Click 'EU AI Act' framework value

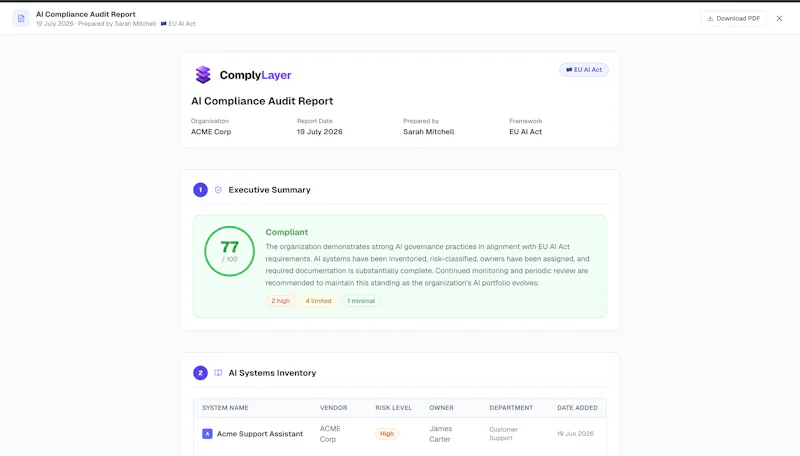[x=526, y=132]
